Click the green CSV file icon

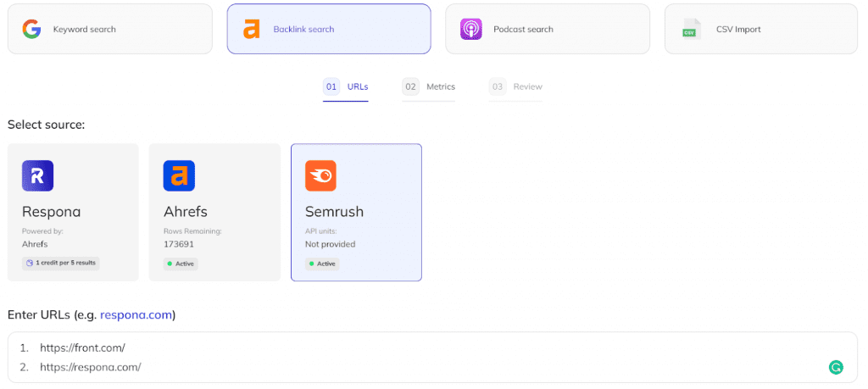pos(692,30)
